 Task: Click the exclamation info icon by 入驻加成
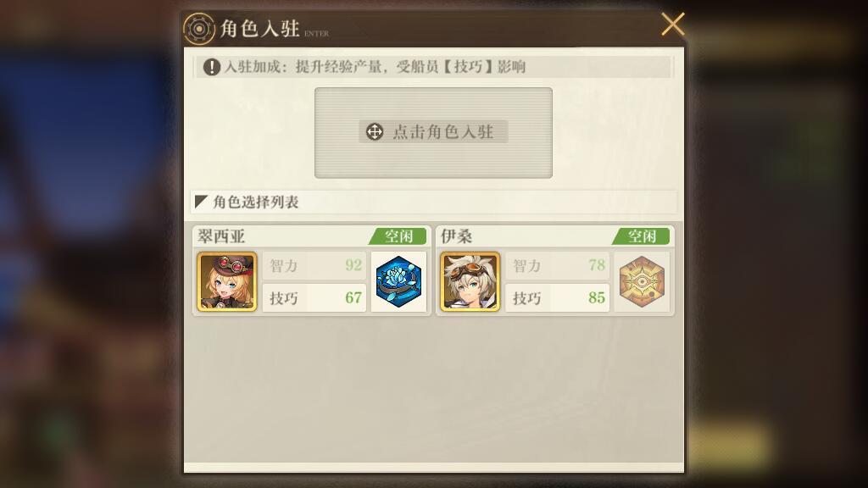(x=211, y=68)
